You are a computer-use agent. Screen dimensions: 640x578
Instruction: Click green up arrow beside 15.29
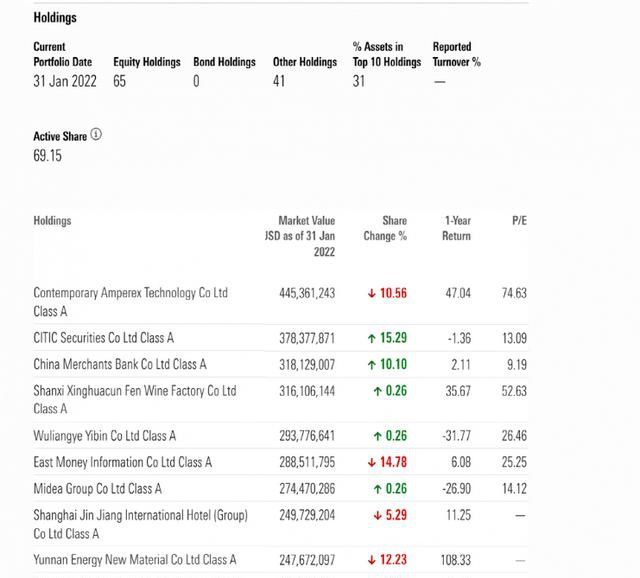(371, 338)
